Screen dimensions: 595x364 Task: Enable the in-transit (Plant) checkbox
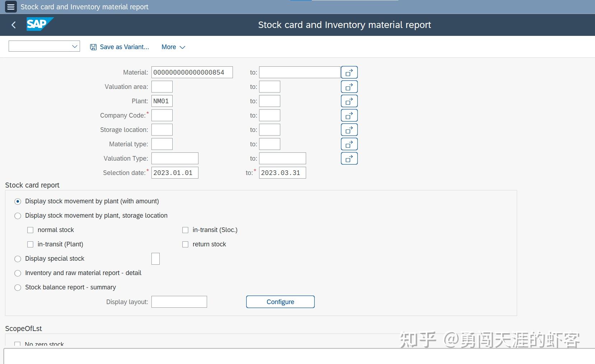[31, 245]
